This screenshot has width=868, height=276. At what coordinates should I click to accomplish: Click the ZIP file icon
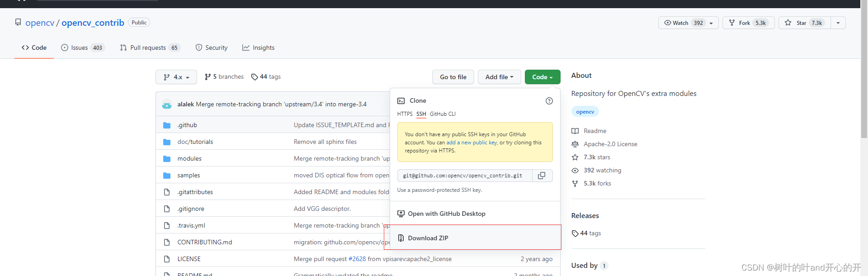point(401,238)
